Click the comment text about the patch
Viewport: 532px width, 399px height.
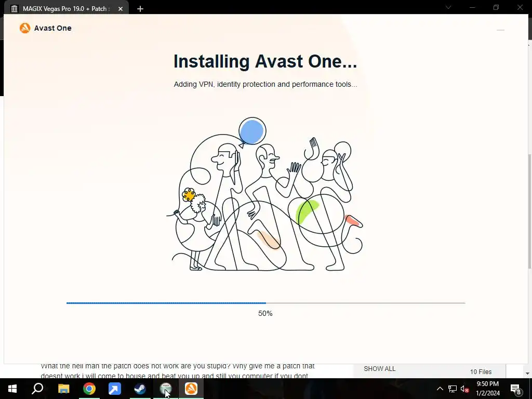click(x=178, y=371)
